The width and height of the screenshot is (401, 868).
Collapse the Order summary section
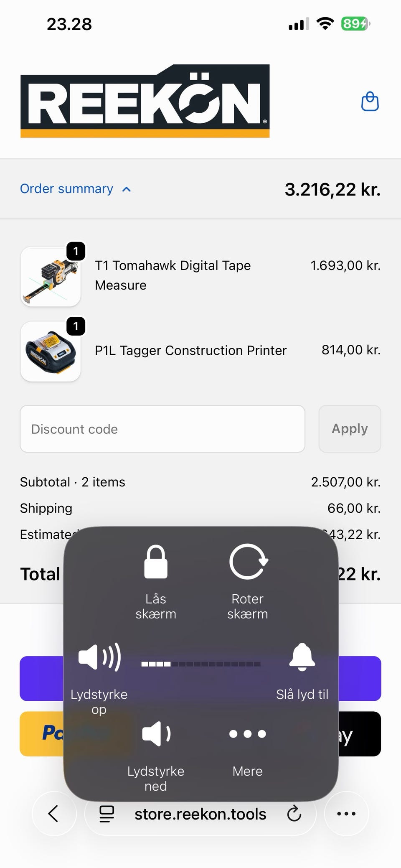[76, 189]
